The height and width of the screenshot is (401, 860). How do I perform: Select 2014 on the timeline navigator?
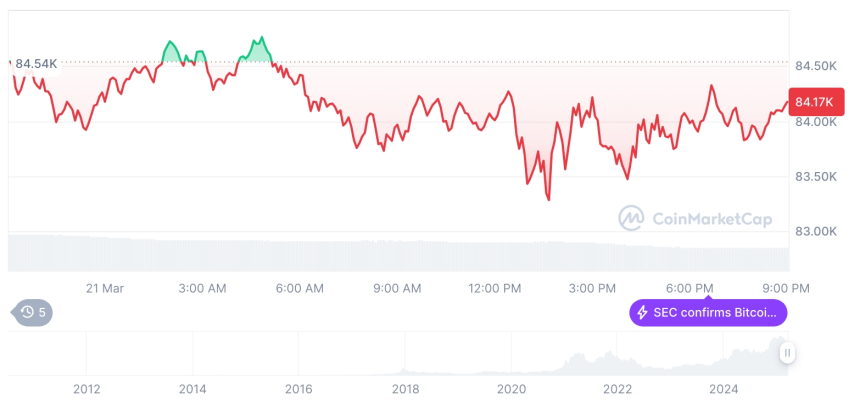[192, 388]
